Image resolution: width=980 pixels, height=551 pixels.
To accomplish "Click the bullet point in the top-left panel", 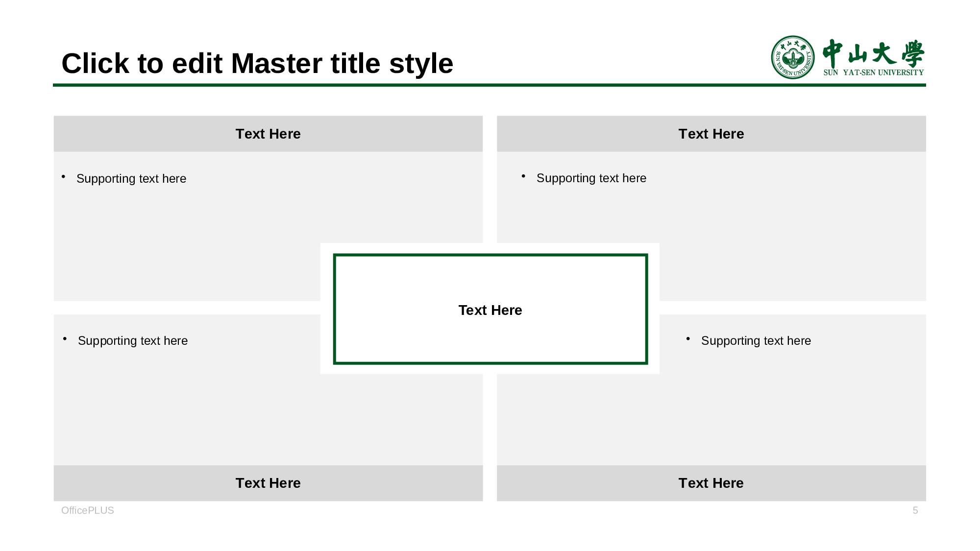I will [63, 176].
